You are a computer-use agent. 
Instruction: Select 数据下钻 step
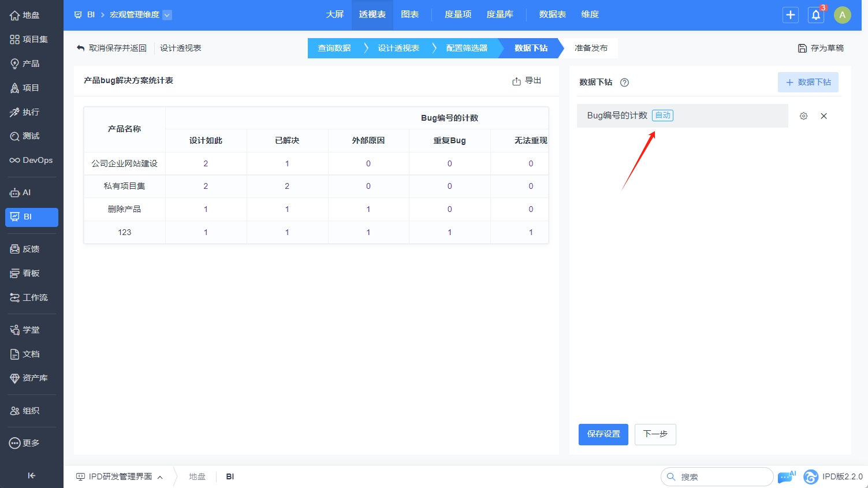click(x=531, y=48)
